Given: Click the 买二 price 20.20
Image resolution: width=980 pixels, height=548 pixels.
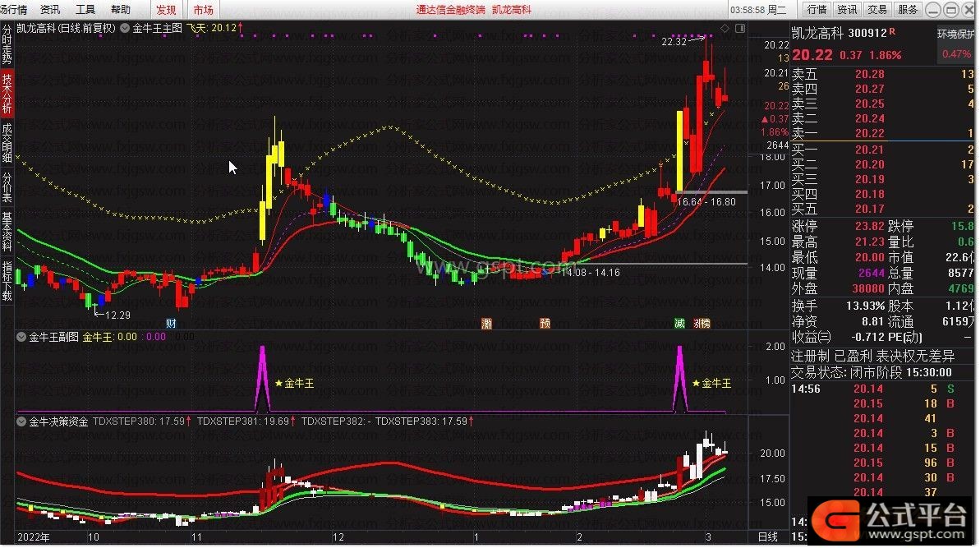Looking at the screenshot, I should coord(869,164).
